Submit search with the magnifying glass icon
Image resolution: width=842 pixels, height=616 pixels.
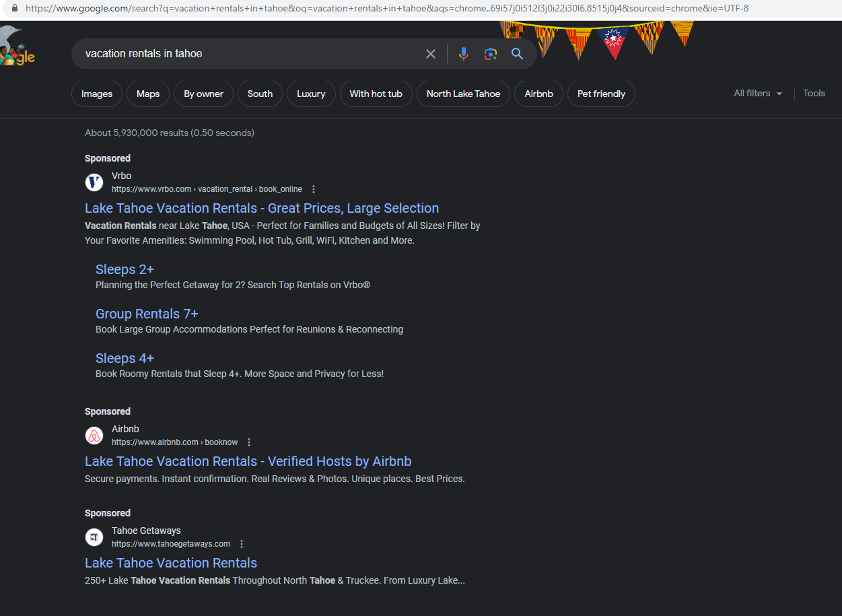pyautogui.click(x=517, y=54)
